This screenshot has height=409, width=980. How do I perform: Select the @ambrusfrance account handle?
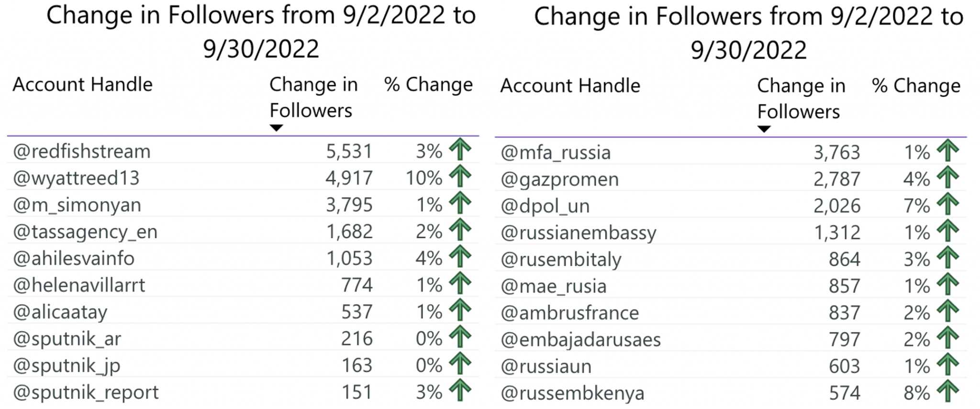point(569,313)
